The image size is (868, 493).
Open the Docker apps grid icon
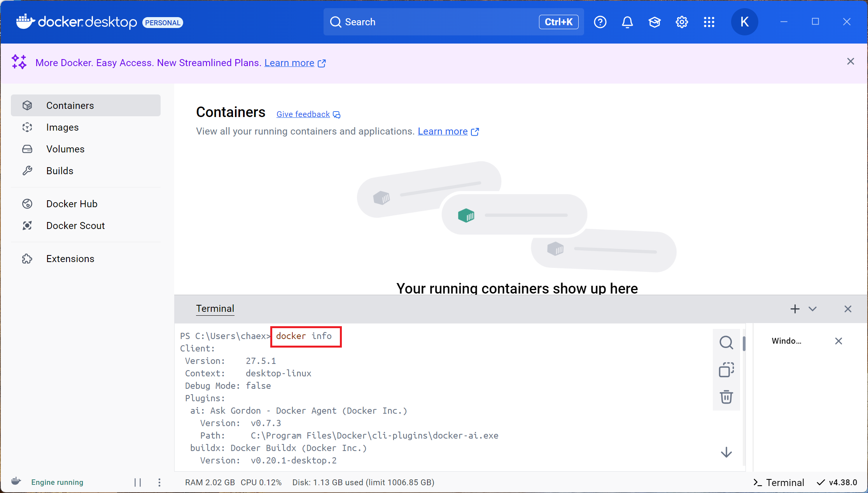(x=709, y=22)
